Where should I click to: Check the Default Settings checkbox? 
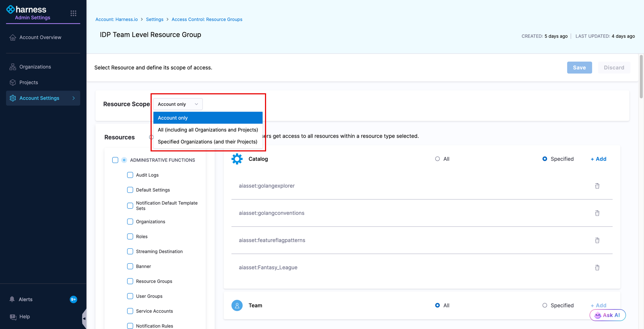(130, 190)
